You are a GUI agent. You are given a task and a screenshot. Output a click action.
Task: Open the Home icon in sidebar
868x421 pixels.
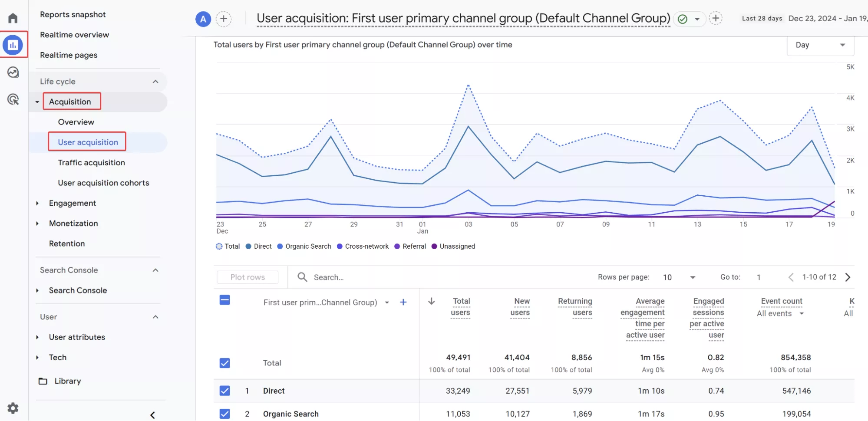(13, 18)
